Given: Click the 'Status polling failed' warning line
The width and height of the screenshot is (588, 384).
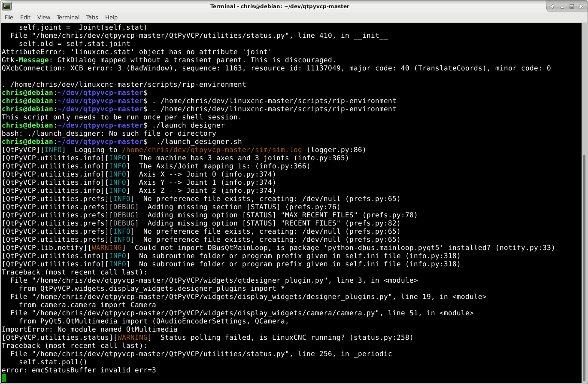Looking at the screenshot, I should pyautogui.click(x=207, y=338).
